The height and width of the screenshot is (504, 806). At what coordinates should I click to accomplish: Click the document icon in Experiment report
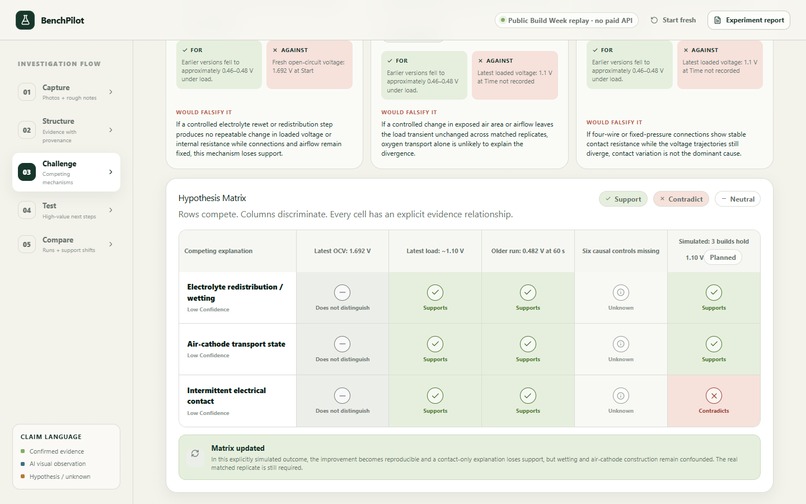[x=717, y=20]
